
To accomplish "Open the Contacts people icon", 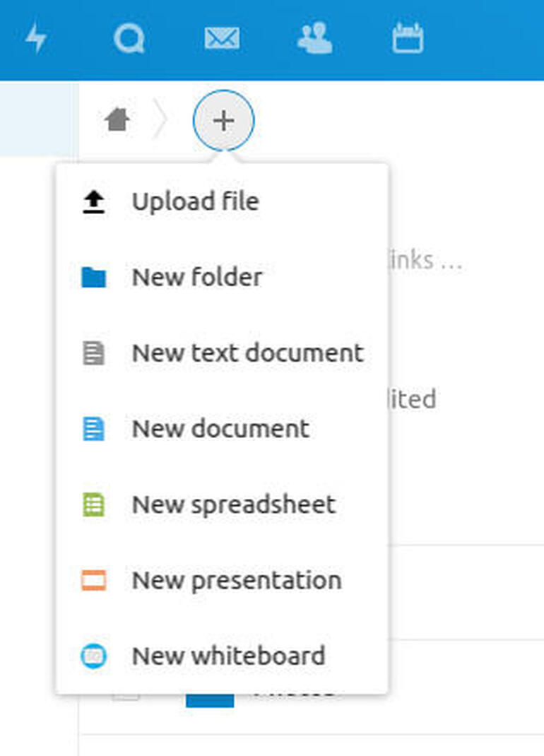I will (315, 39).
